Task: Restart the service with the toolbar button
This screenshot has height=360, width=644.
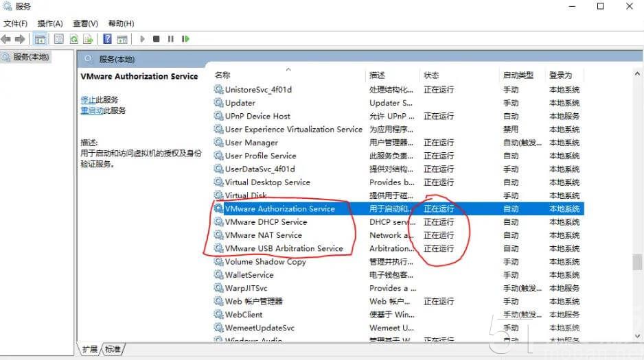Action: tap(185, 39)
